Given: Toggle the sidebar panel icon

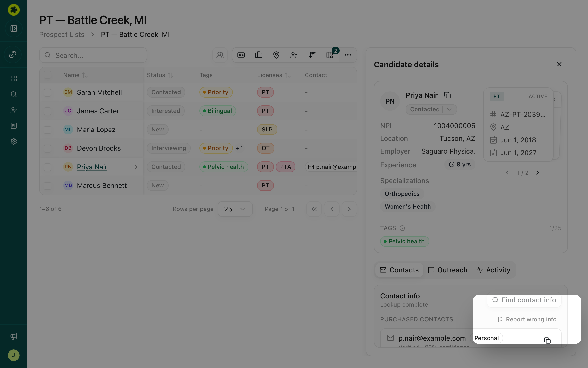Looking at the screenshot, I should click(14, 28).
